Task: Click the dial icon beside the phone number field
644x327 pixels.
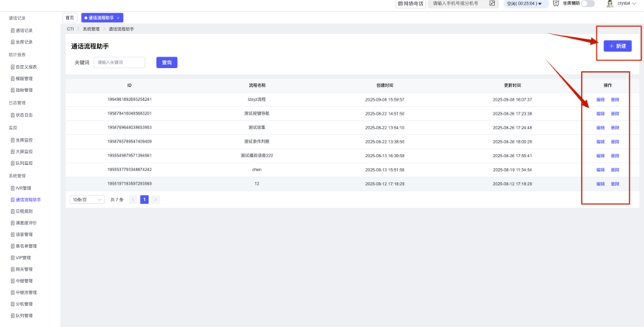Action: [x=492, y=4]
